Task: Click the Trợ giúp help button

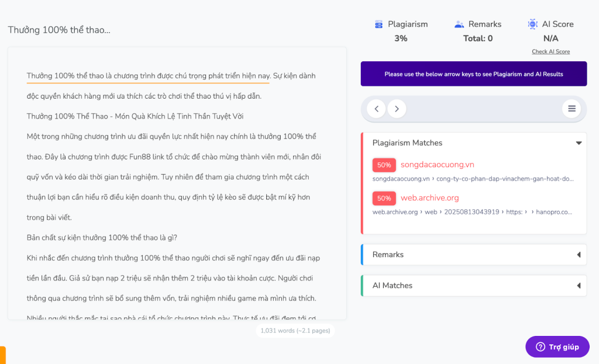Action: [557, 346]
